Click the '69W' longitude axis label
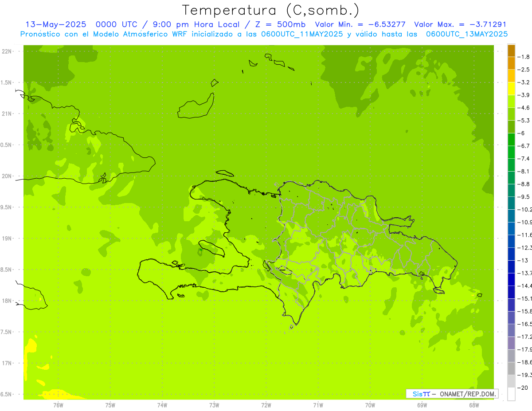 422,405
